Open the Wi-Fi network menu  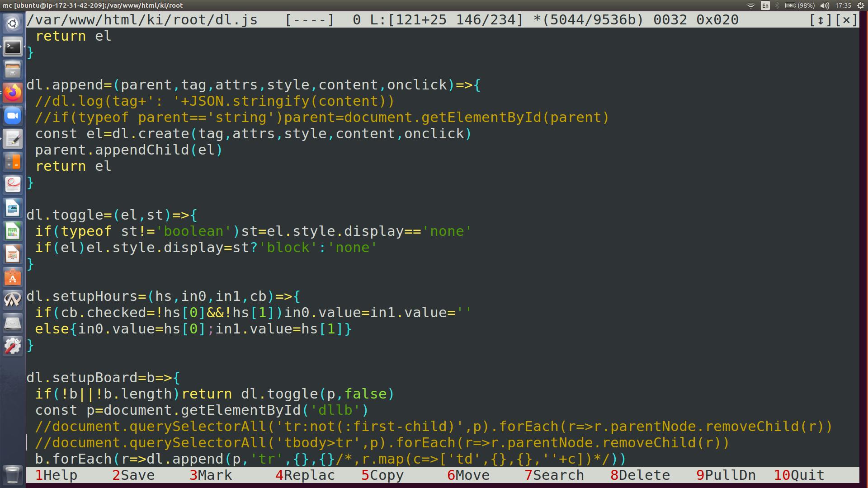[750, 5]
